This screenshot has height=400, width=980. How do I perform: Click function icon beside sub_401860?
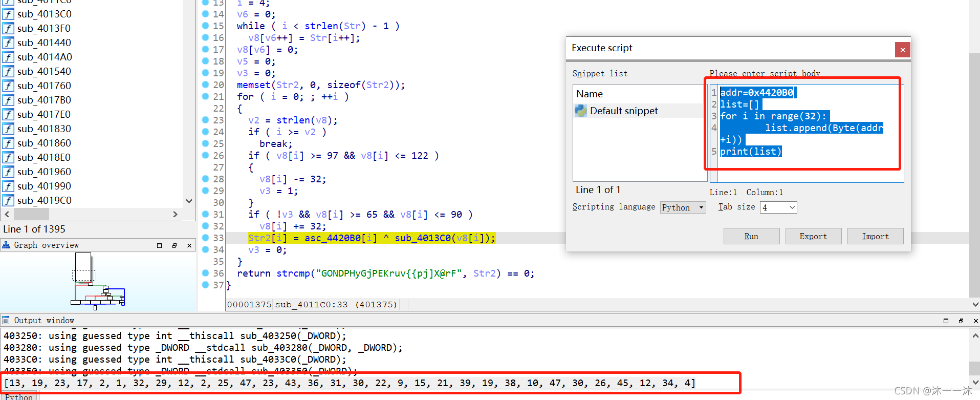point(8,143)
